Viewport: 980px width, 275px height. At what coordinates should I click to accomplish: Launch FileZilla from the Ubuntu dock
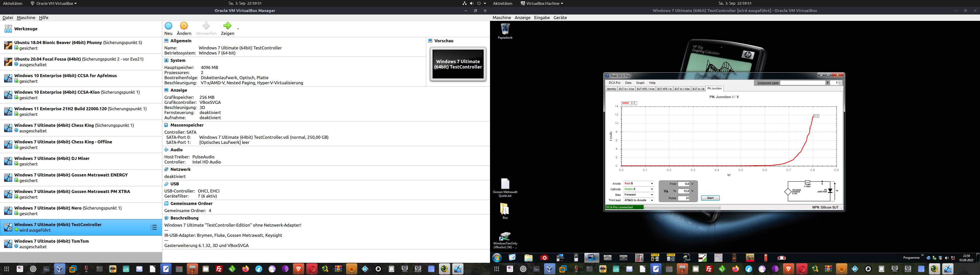tap(219, 269)
